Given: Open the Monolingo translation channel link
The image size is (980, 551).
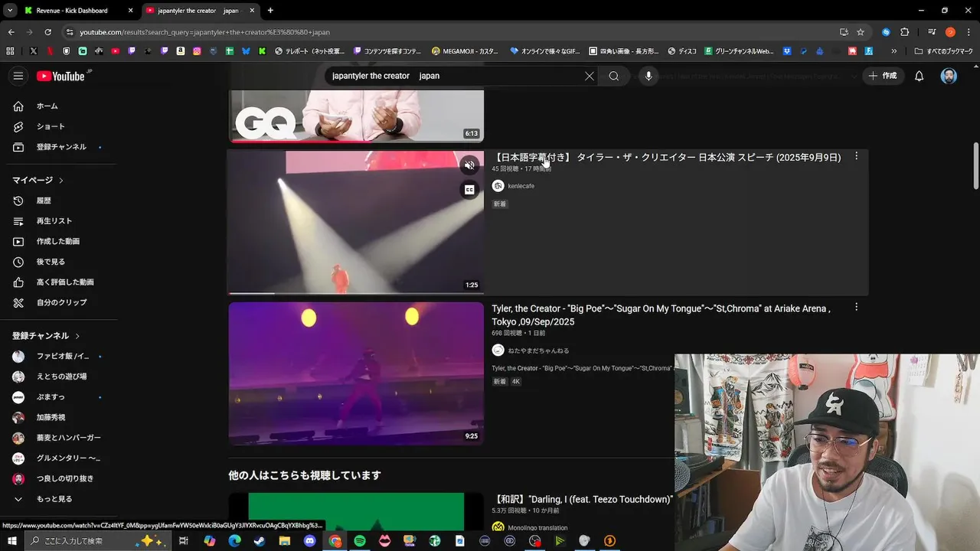Looking at the screenshot, I should pyautogui.click(x=537, y=527).
